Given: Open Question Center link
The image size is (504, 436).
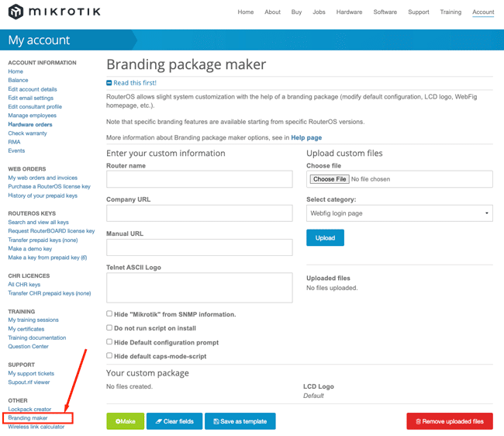Looking at the screenshot, I should click(x=28, y=346).
